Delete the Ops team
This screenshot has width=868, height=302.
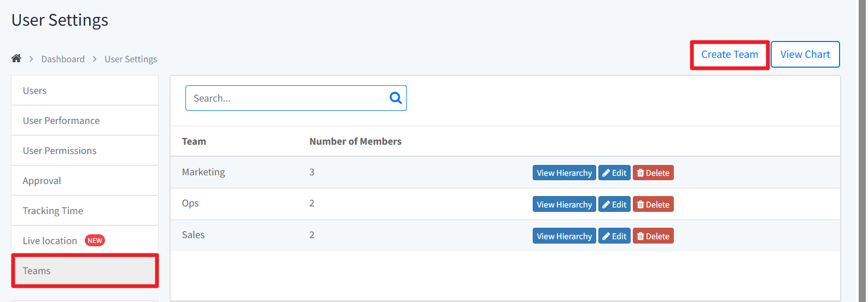(653, 205)
